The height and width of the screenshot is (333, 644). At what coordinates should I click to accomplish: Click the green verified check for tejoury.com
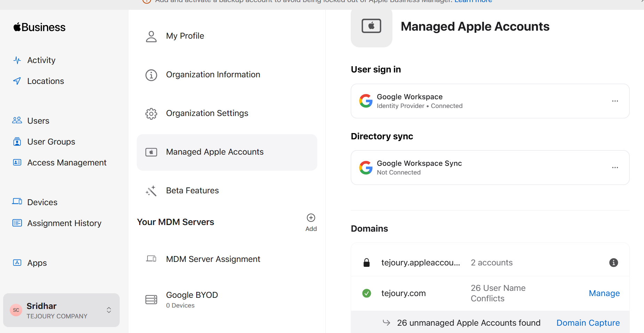coord(367,293)
